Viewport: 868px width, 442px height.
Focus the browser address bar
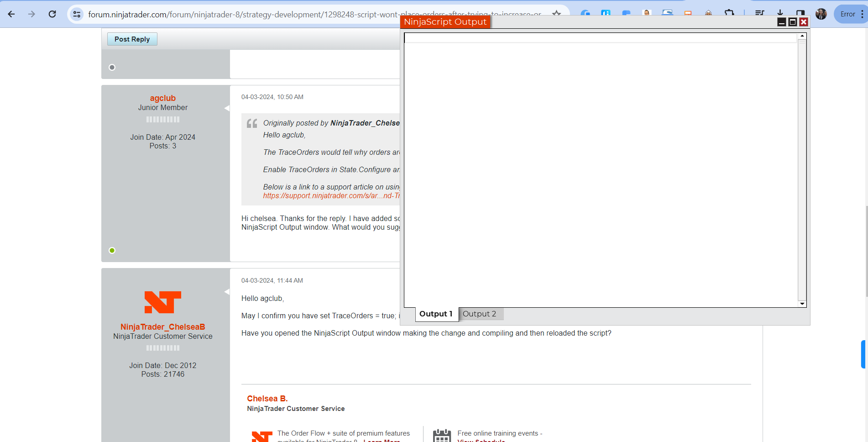[x=315, y=14]
